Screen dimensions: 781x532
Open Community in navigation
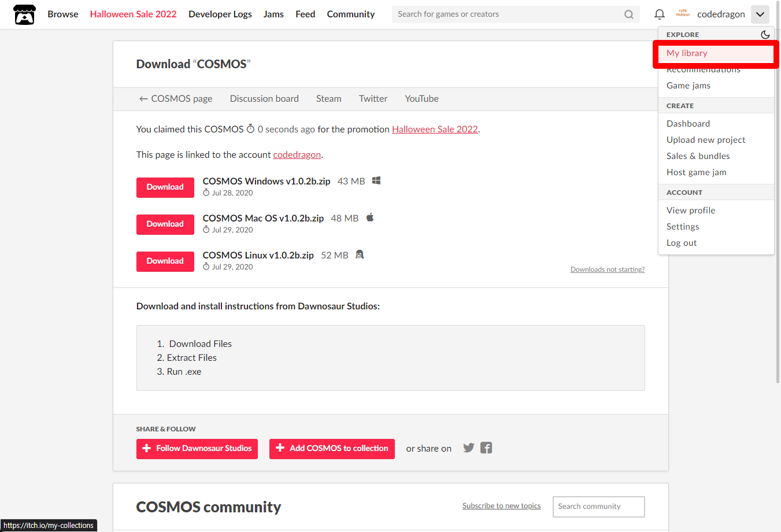pos(351,14)
